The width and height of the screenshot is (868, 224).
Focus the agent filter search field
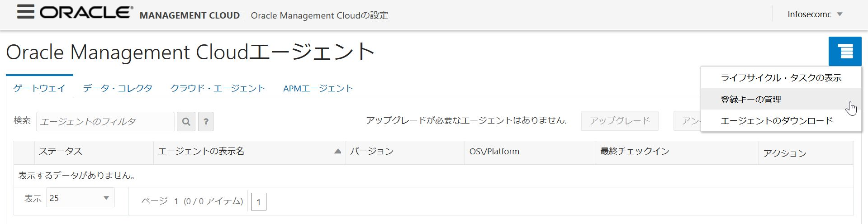pyautogui.click(x=105, y=121)
